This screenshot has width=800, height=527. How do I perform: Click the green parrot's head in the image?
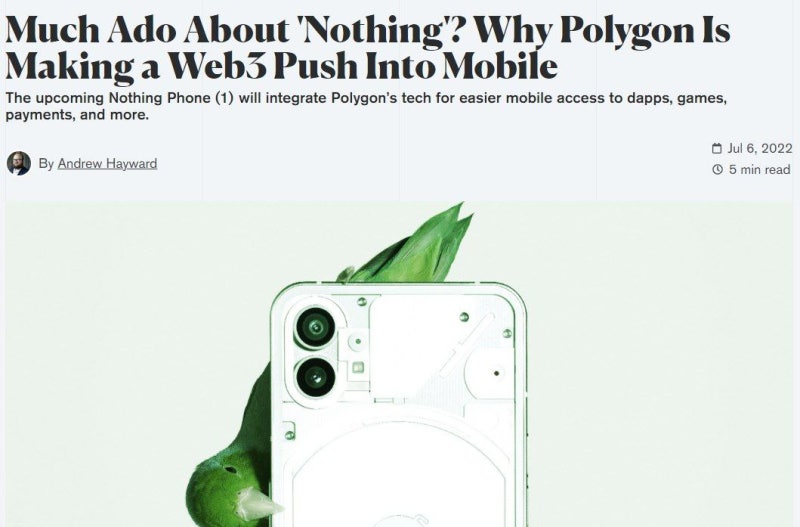click(221, 487)
